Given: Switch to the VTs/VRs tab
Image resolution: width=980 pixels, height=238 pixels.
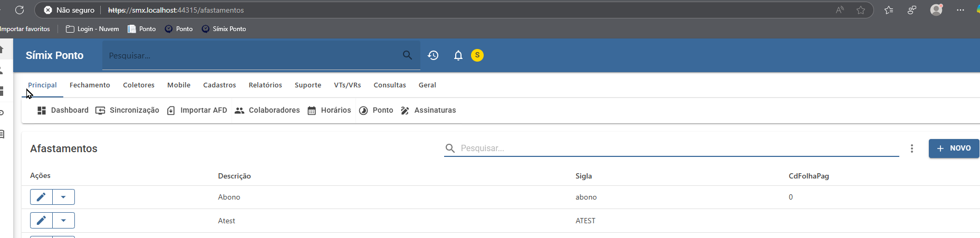Looking at the screenshot, I should (x=348, y=85).
